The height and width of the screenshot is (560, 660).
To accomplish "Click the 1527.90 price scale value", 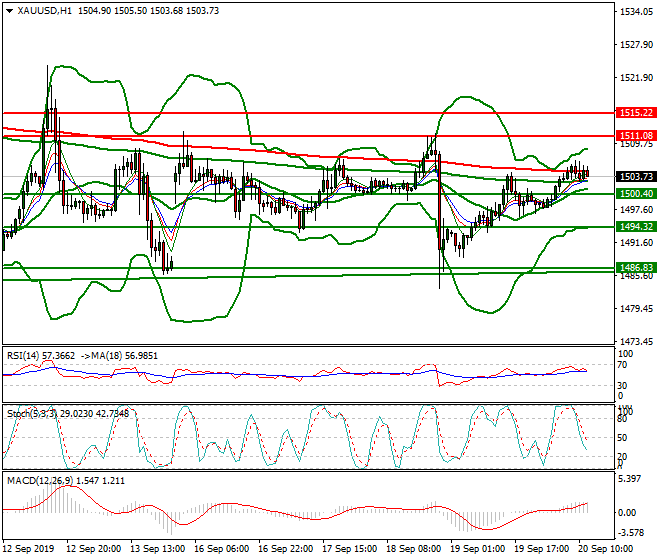I will click(636, 45).
